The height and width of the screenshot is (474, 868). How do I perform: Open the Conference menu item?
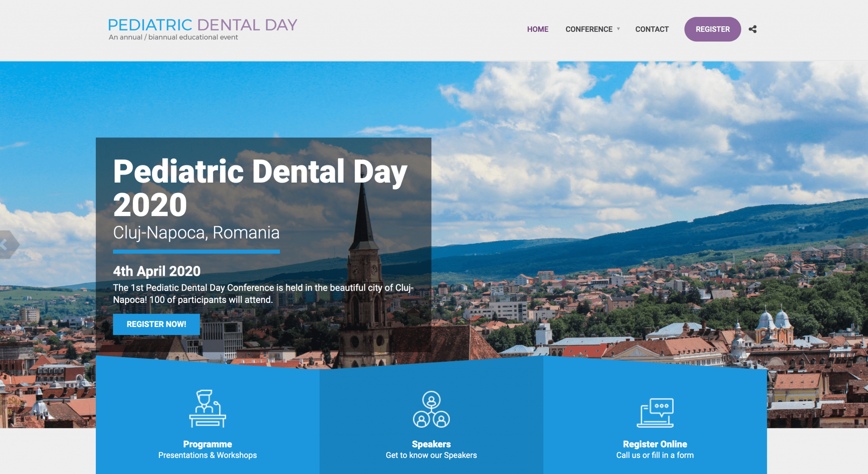point(588,29)
